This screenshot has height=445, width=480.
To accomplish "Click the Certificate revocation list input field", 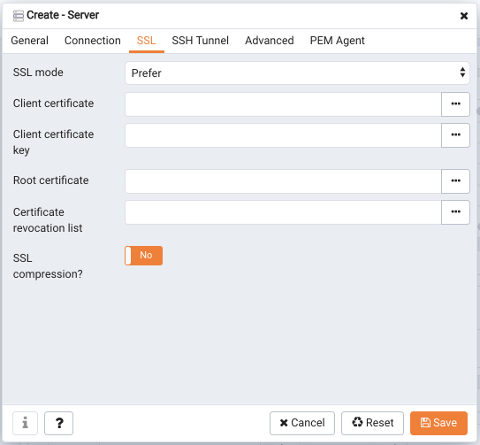I will click(283, 212).
